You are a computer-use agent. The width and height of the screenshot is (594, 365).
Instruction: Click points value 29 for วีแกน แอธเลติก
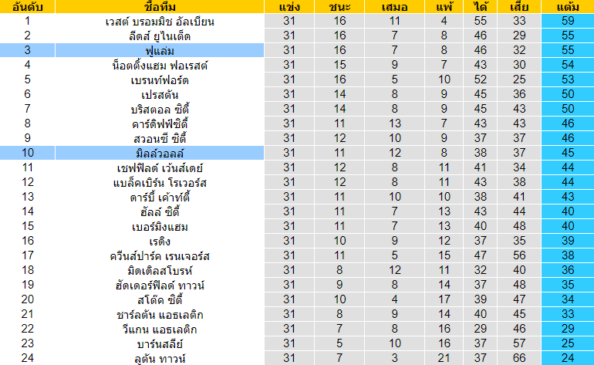pyautogui.click(x=568, y=329)
